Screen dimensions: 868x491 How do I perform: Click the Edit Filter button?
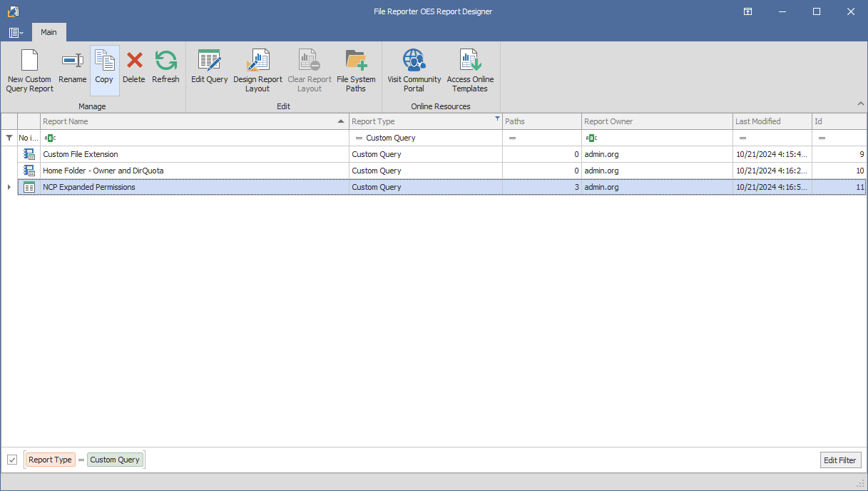tap(840, 460)
